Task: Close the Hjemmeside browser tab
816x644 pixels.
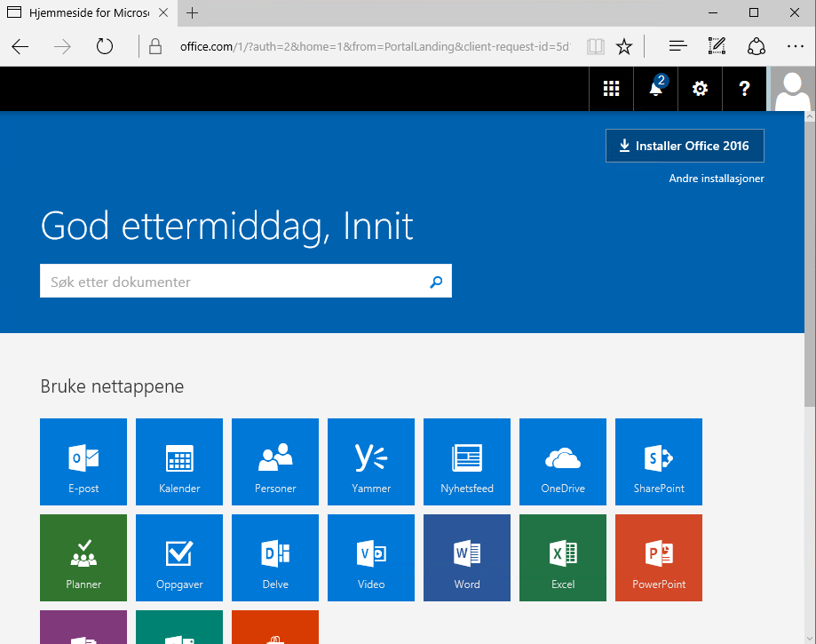Action: pos(163,12)
